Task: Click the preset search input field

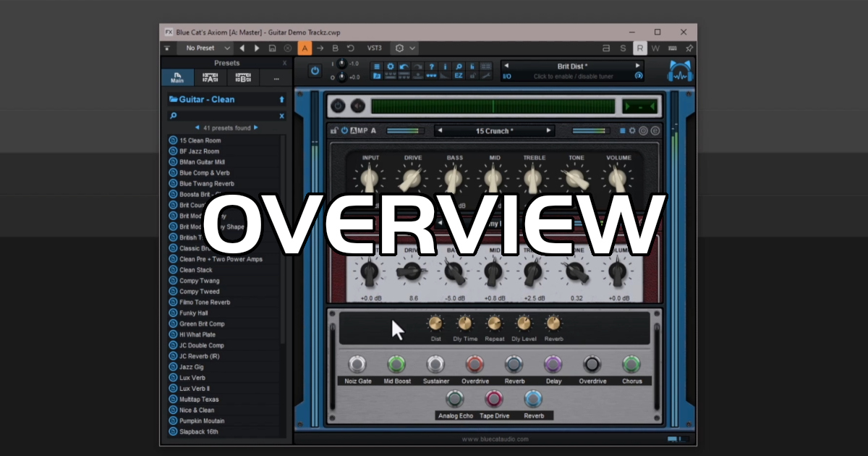Action: [x=226, y=116]
